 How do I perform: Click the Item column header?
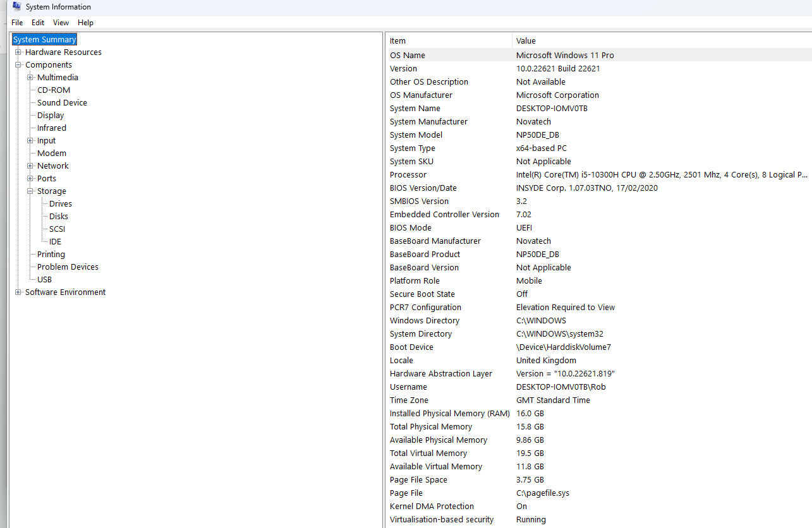tap(449, 41)
